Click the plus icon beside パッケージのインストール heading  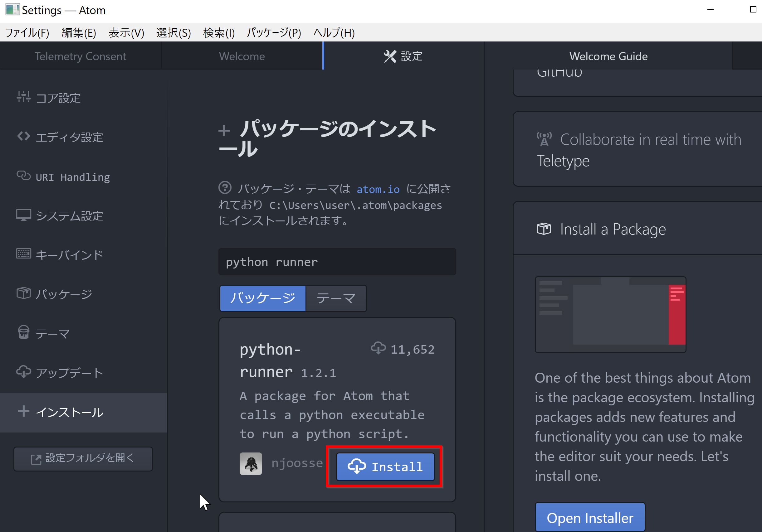tap(224, 131)
